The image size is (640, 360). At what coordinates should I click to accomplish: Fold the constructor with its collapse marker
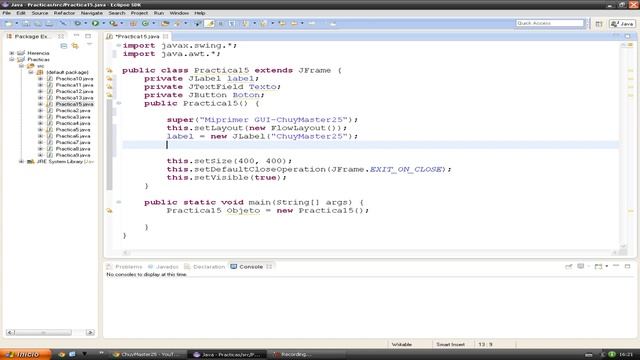coord(119,103)
